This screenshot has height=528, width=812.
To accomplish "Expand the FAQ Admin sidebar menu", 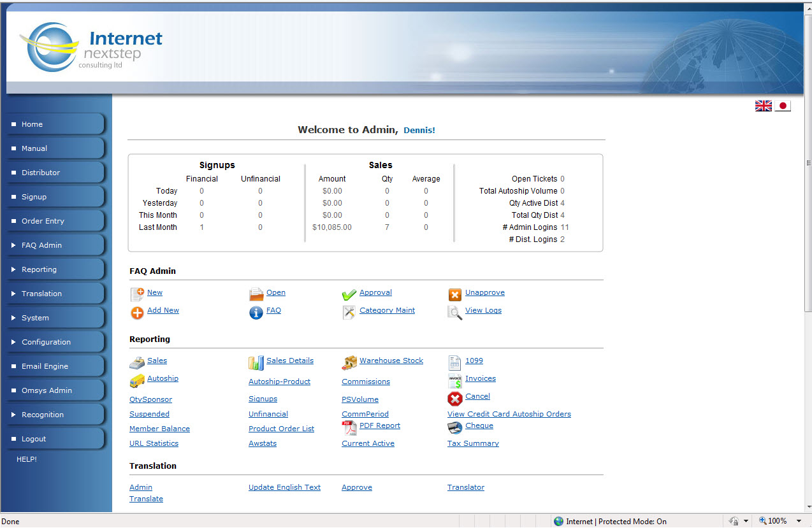I will (41, 245).
